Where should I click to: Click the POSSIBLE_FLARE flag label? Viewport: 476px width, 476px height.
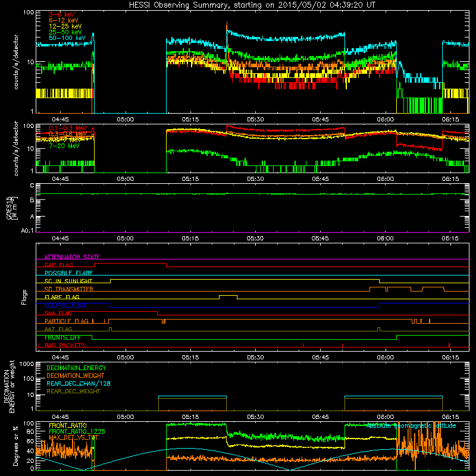coord(68,273)
